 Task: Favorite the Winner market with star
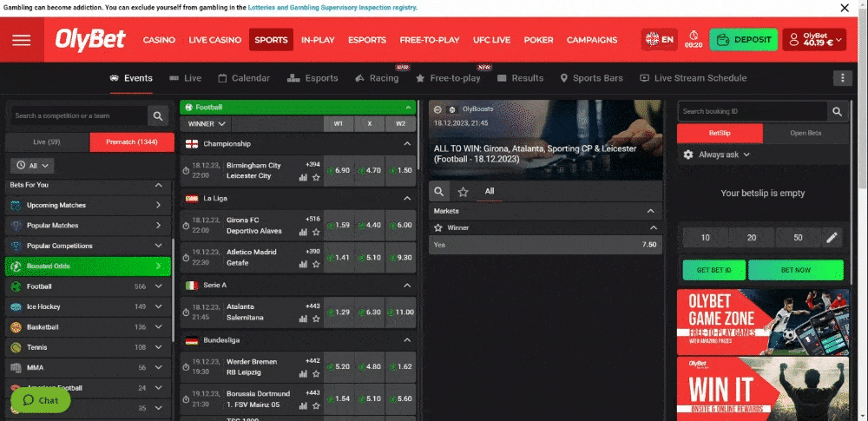click(x=438, y=227)
